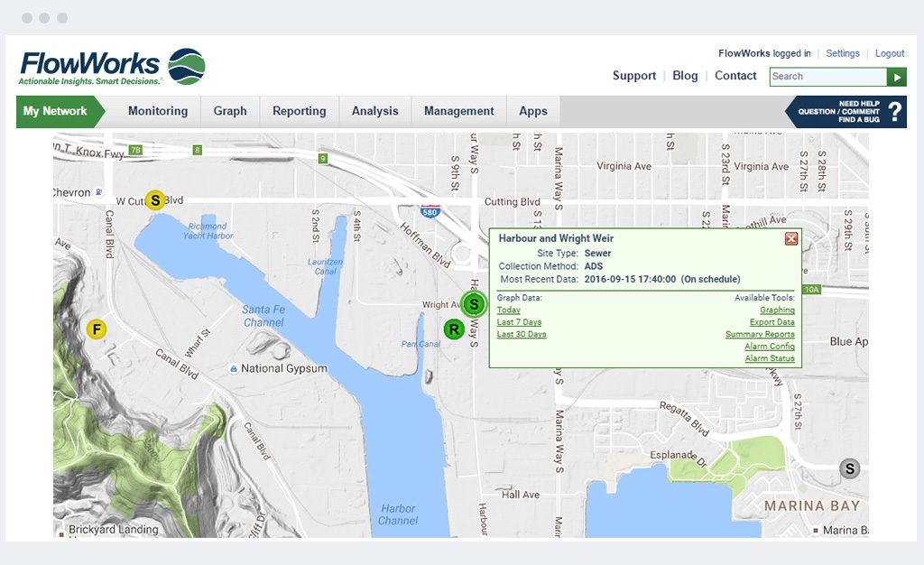The image size is (924, 565).
Task: Click the Brickyard Landing label
Action: point(113,530)
